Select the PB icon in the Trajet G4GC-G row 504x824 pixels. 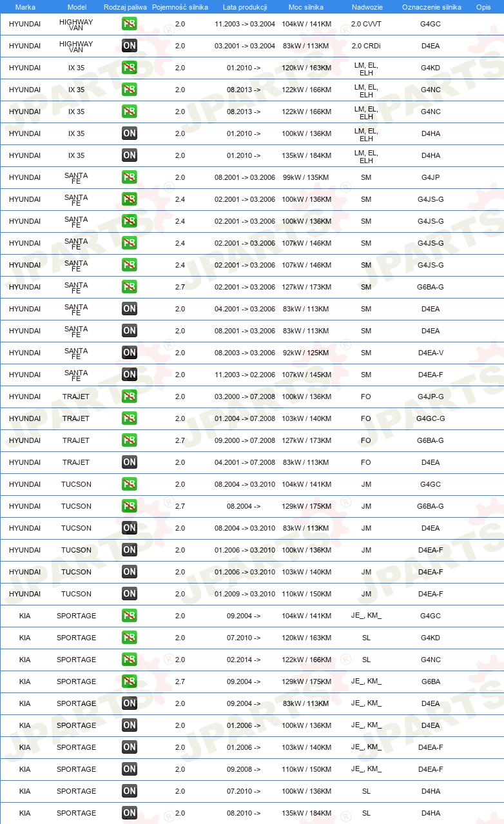[x=130, y=418]
